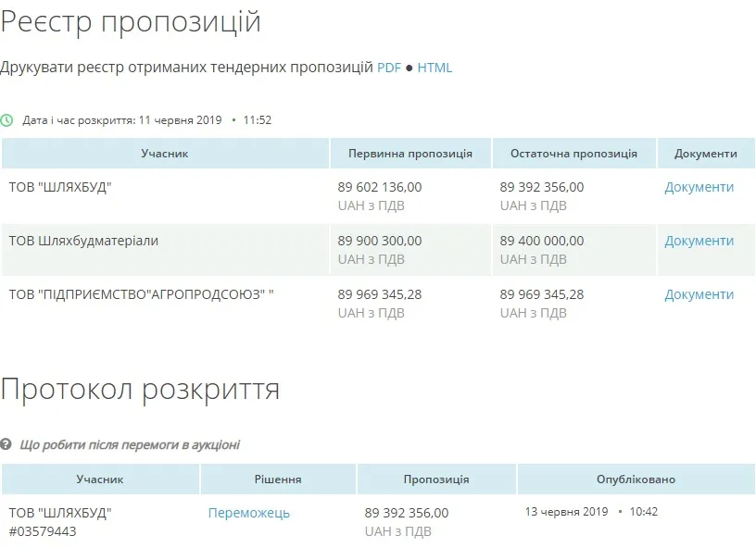Click the Первинна пропозиція column header
The image size is (756, 548).
[x=410, y=154]
